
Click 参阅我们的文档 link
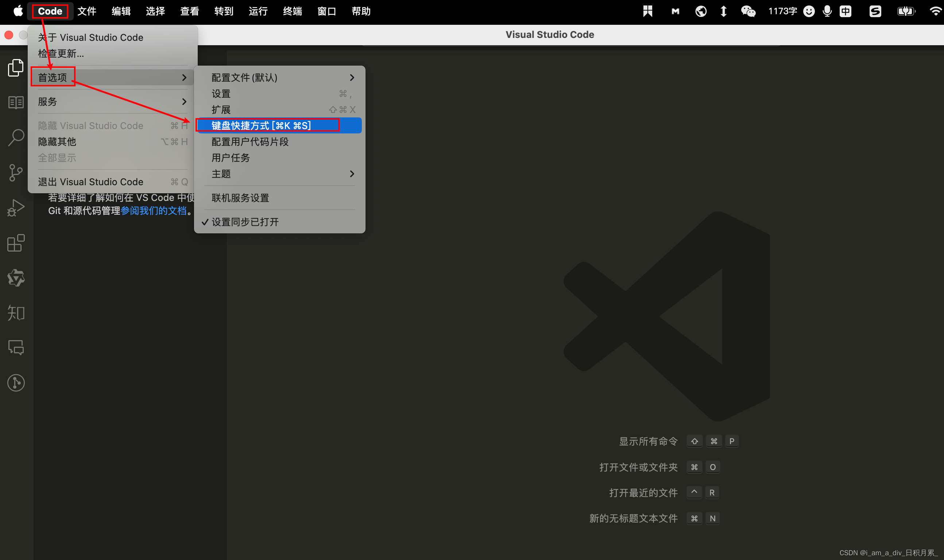tap(154, 211)
